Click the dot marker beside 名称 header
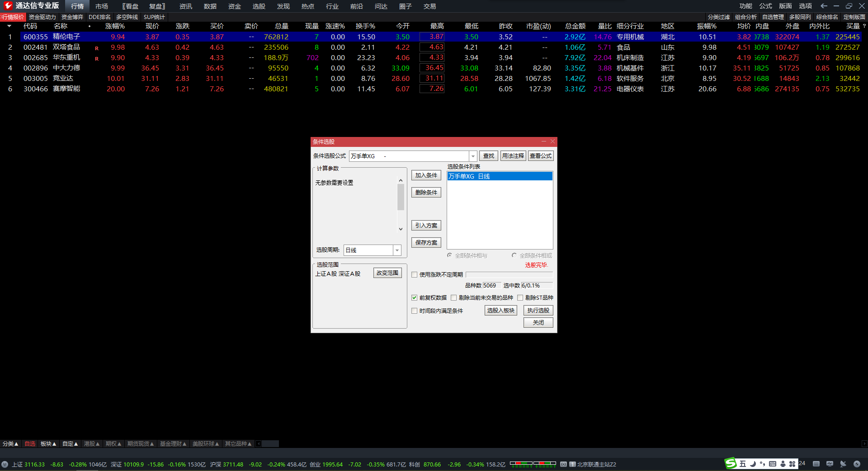 click(90, 26)
